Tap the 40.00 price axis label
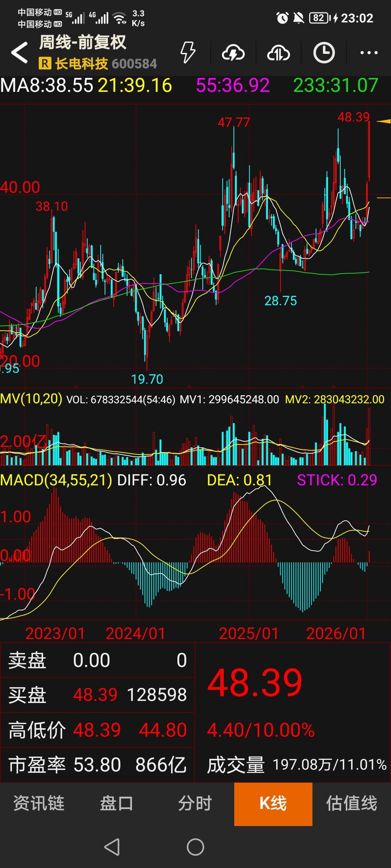The height and width of the screenshot is (868, 391). [x=20, y=187]
